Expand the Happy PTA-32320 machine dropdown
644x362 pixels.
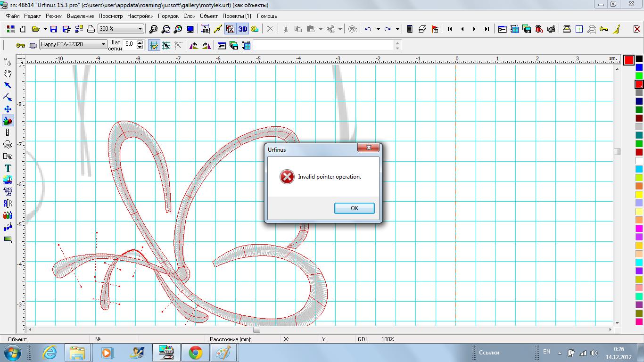[104, 45]
